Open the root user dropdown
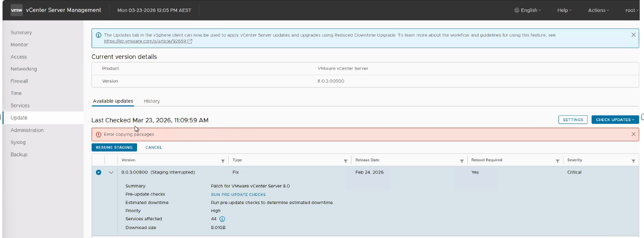 632,10
